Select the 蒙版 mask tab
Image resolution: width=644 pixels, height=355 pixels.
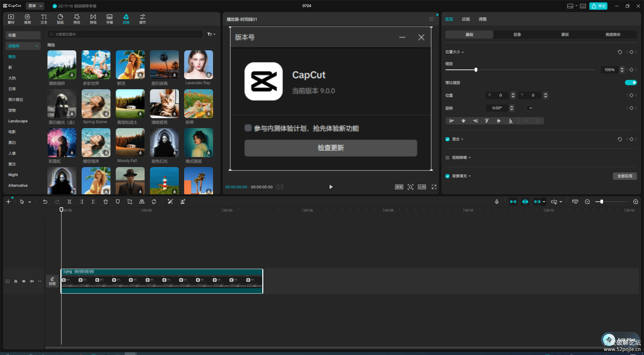[565, 35]
